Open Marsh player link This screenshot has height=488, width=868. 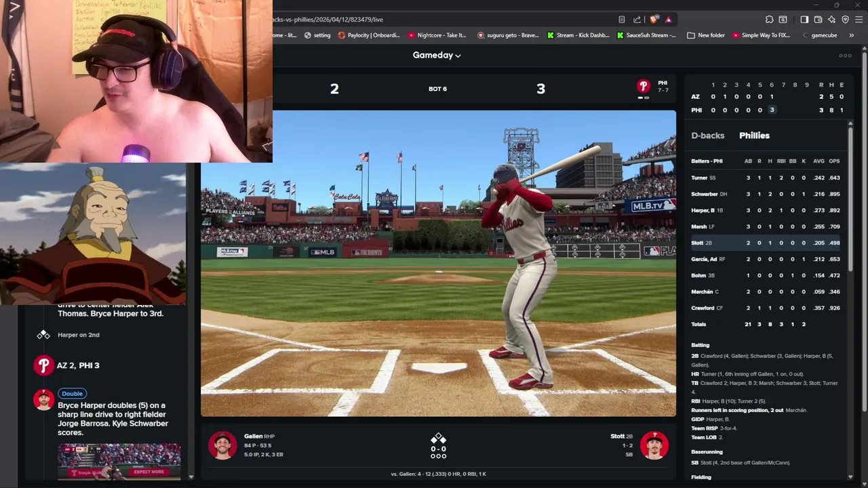coord(698,226)
